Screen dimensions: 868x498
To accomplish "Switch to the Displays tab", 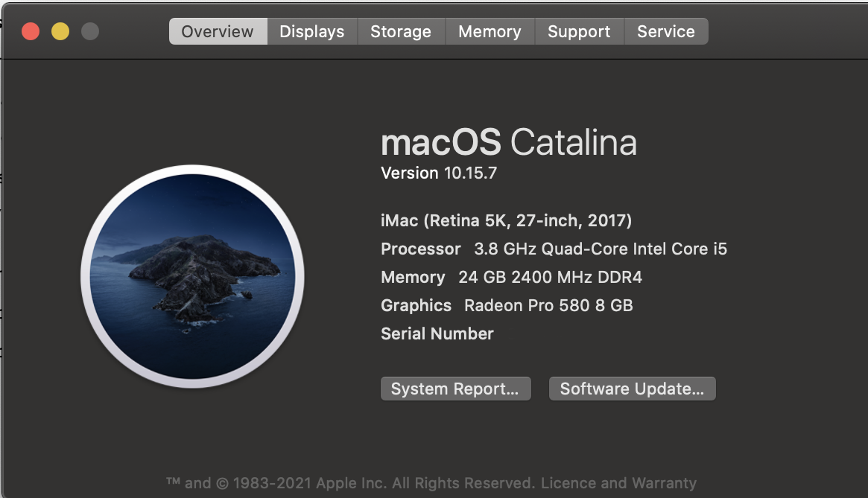I will point(312,31).
